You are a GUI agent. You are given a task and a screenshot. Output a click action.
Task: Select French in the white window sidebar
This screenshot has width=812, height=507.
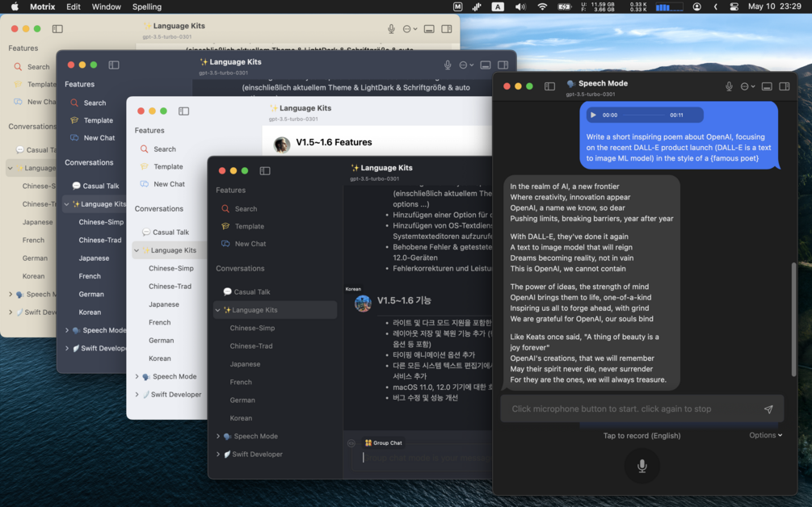159,322
